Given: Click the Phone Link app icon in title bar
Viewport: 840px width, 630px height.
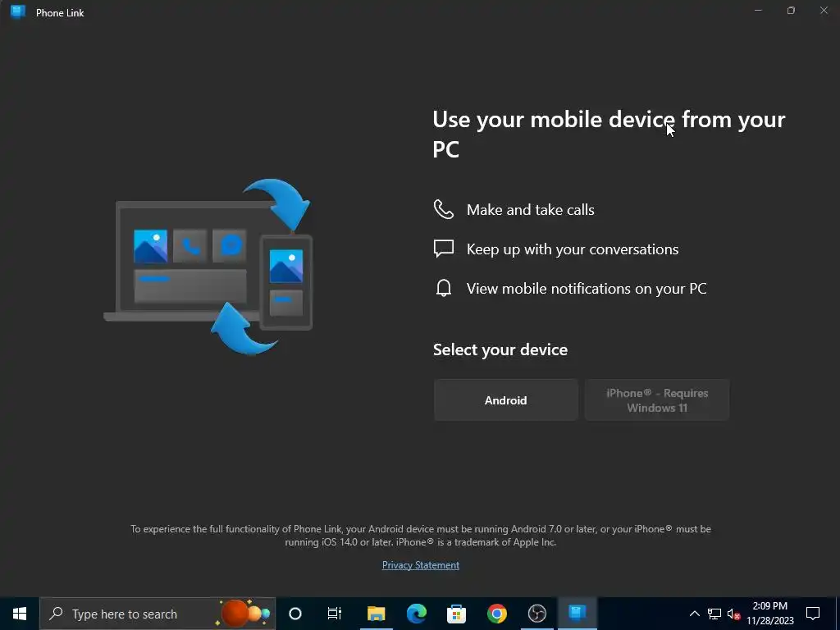Looking at the screenshot, I should (18, 11).
